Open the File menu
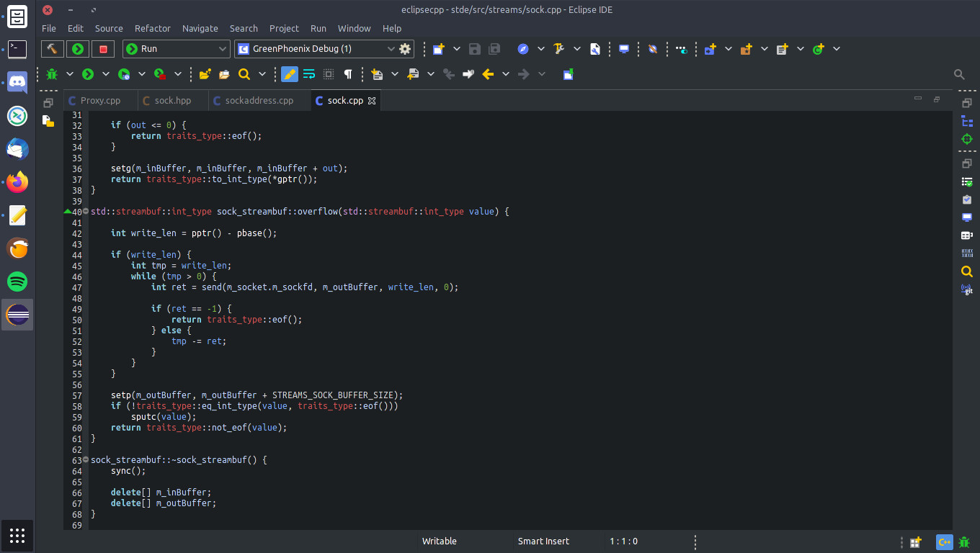 49,28
